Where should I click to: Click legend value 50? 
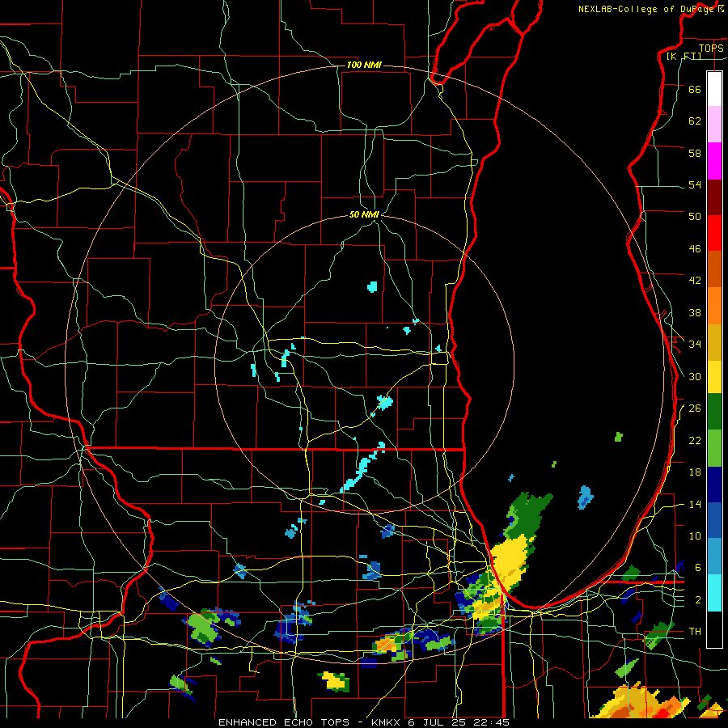coord(695,217)
